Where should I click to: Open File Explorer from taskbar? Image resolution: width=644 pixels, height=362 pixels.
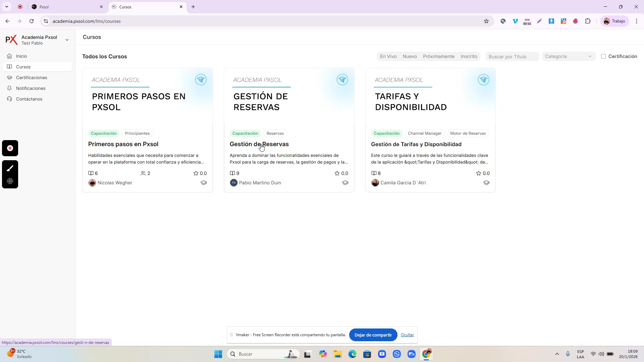pyautogui.click(x=337, y=354)
